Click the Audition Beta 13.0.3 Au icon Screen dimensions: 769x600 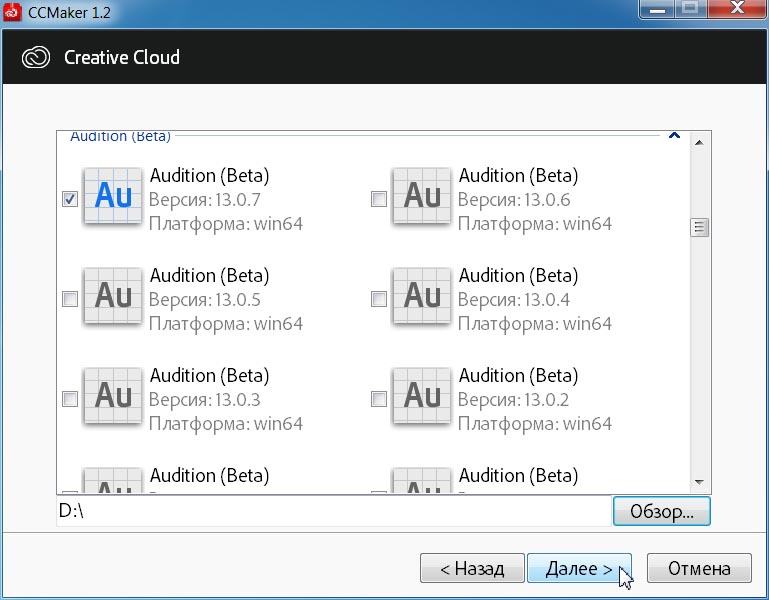click(x=113, y=396)
